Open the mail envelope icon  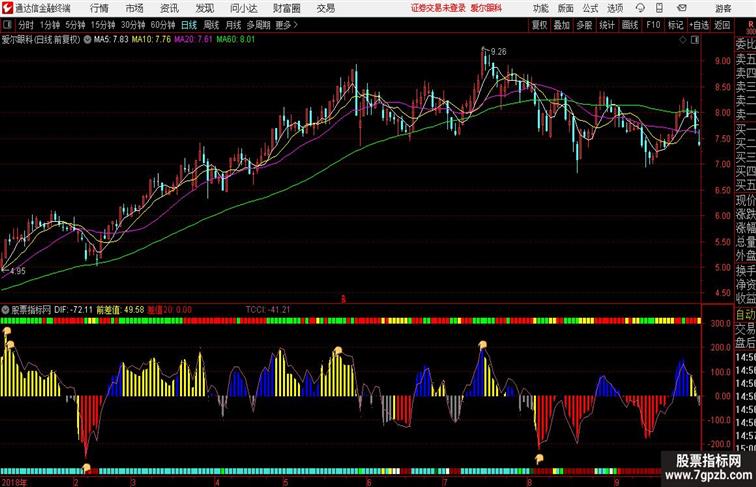pos(682,8)
